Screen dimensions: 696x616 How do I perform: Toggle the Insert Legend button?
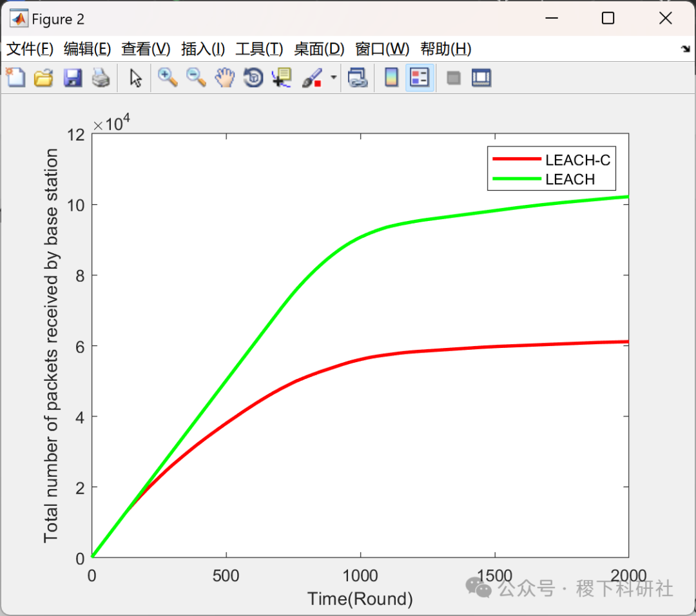[420, 78]
